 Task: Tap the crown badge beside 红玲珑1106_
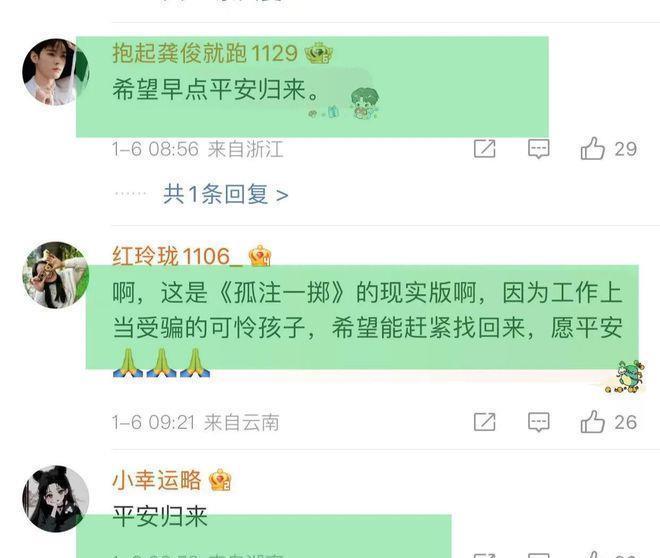coord(260,255)
